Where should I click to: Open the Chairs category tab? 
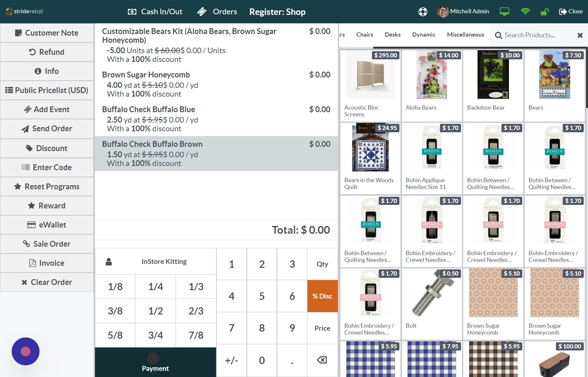[x=364, y=35]
